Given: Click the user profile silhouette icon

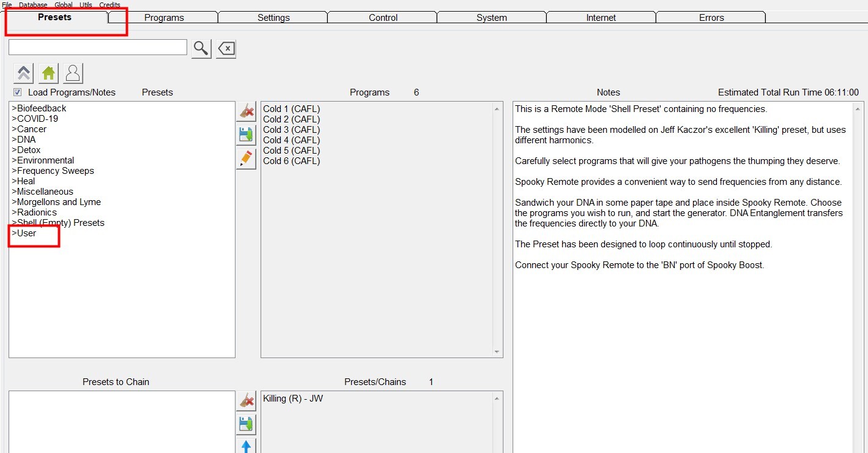Looking at the screenshot, I should click(x=73, y=73).
